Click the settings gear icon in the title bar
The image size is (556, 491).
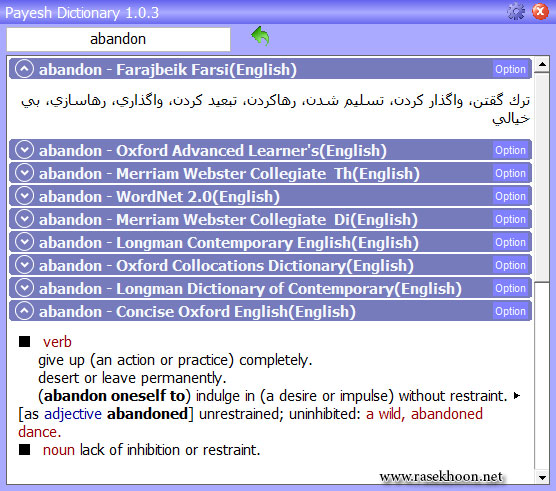coord(516,12)
